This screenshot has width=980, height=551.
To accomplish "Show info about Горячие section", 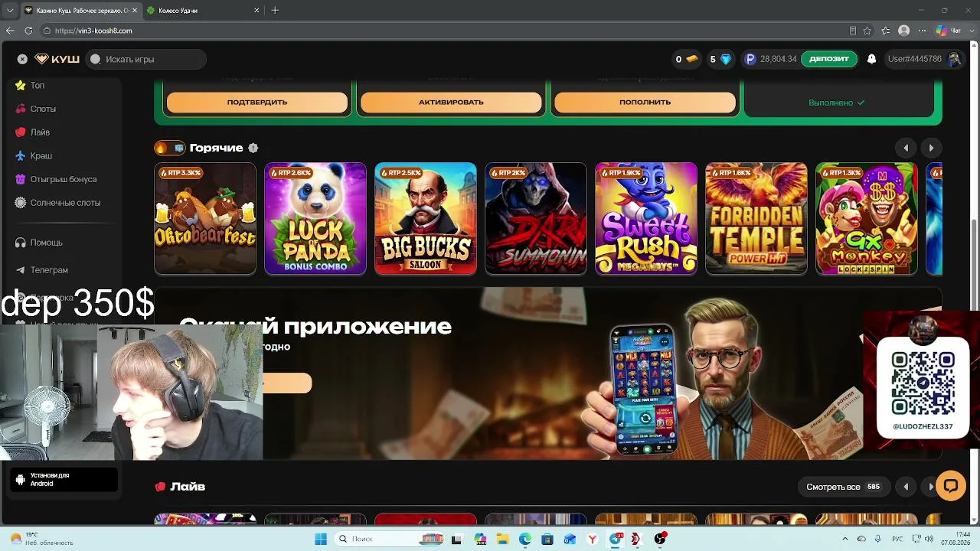I will click(253, 148).
